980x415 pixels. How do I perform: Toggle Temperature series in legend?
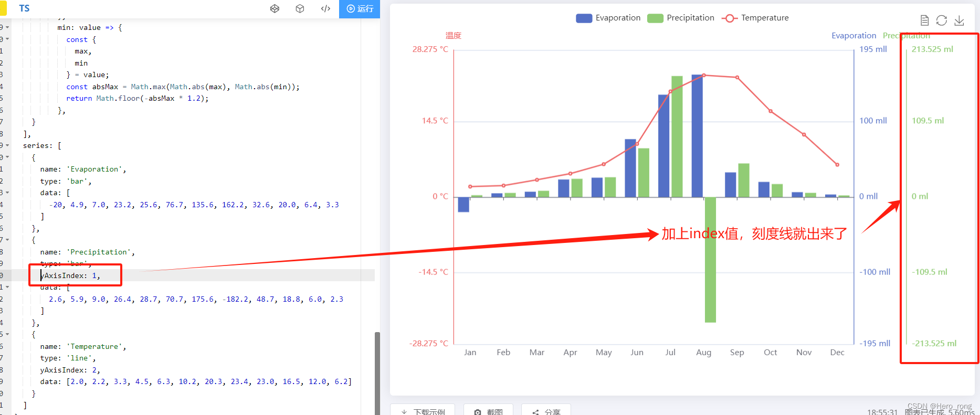point(755,18)
